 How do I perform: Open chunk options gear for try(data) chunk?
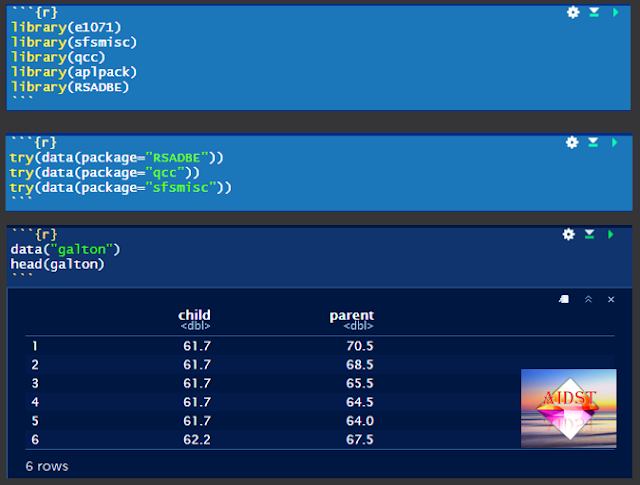pyautogui.click(x=572, y=142)
